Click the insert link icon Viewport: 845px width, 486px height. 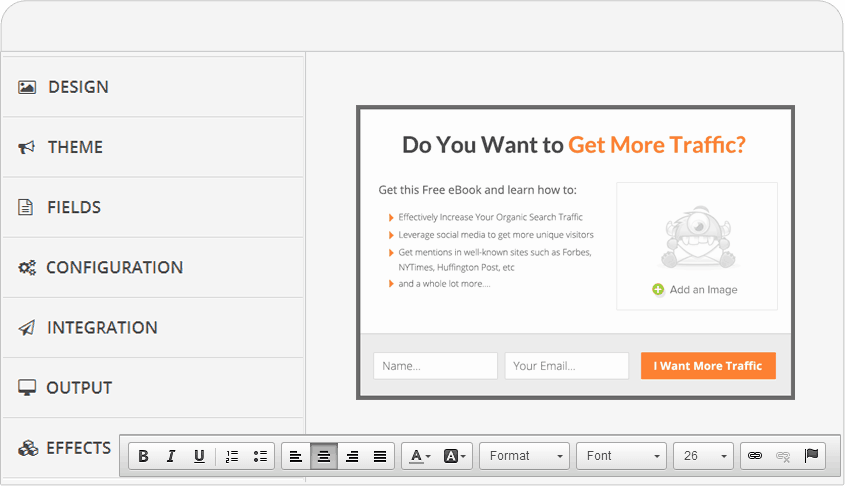[x=755, y=456]
